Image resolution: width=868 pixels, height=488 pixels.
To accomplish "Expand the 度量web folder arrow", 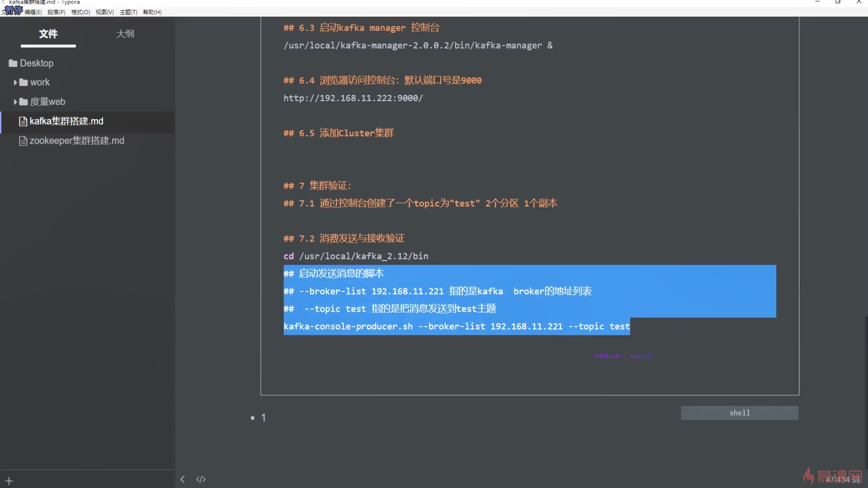I will tap(15, 102).
